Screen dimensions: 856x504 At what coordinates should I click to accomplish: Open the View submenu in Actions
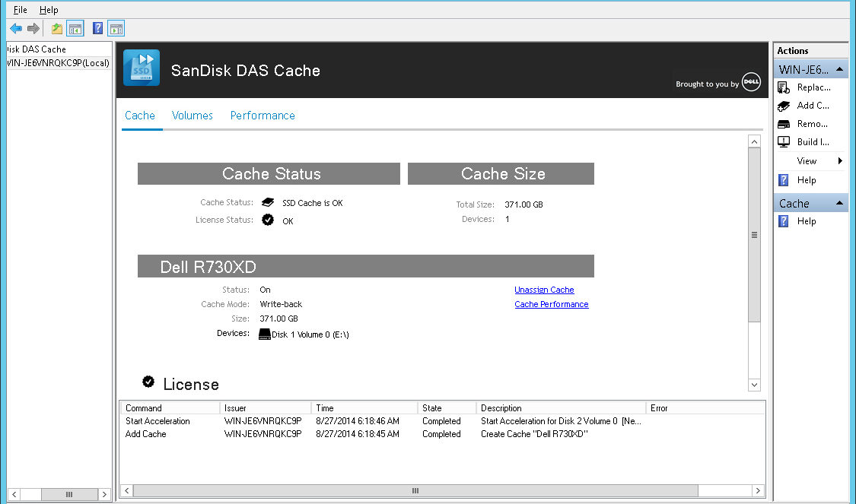pyautogui.click(x=807, y=161)
